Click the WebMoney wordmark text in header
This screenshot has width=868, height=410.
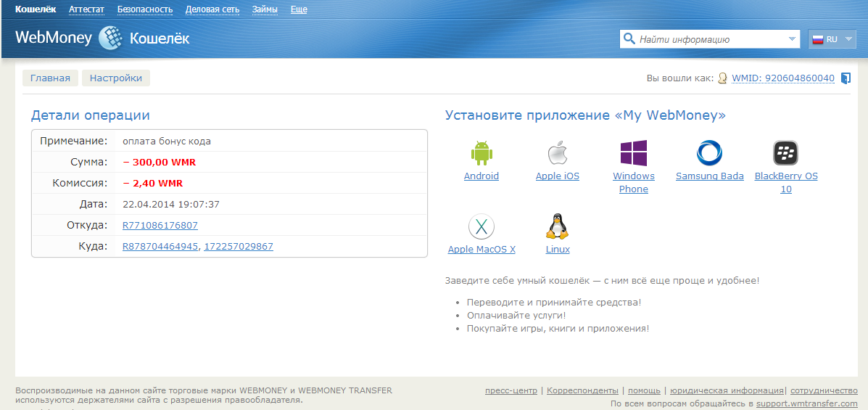[x=54, y=38]
